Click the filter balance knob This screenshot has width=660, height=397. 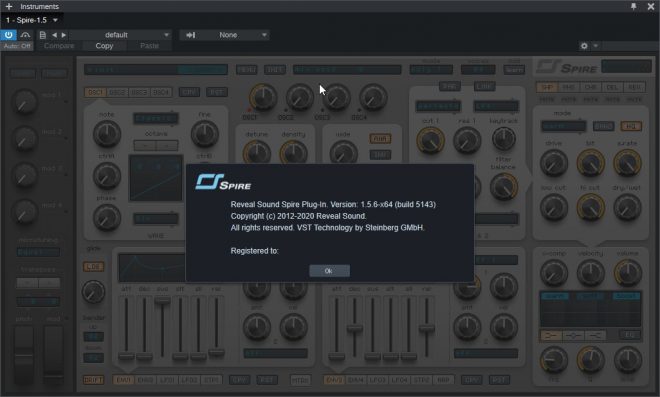click(x=503, y=187)
